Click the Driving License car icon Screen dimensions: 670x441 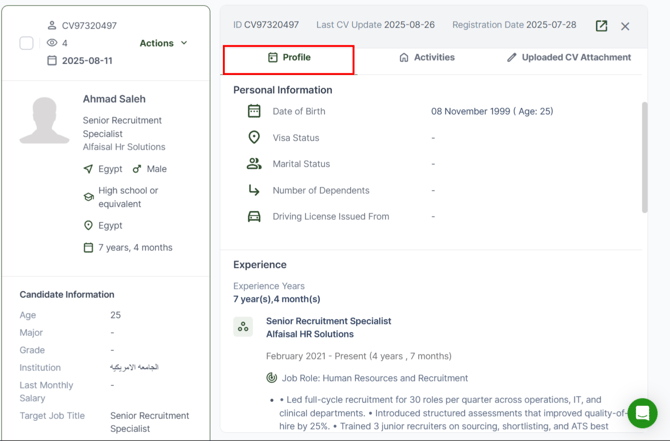(254, 216)
